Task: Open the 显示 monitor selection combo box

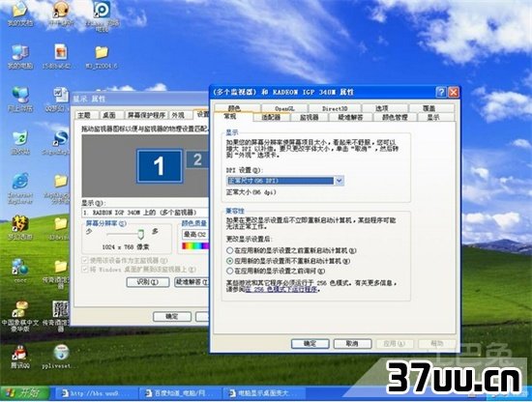Action: pyautogui.click(x=146, y=213)
